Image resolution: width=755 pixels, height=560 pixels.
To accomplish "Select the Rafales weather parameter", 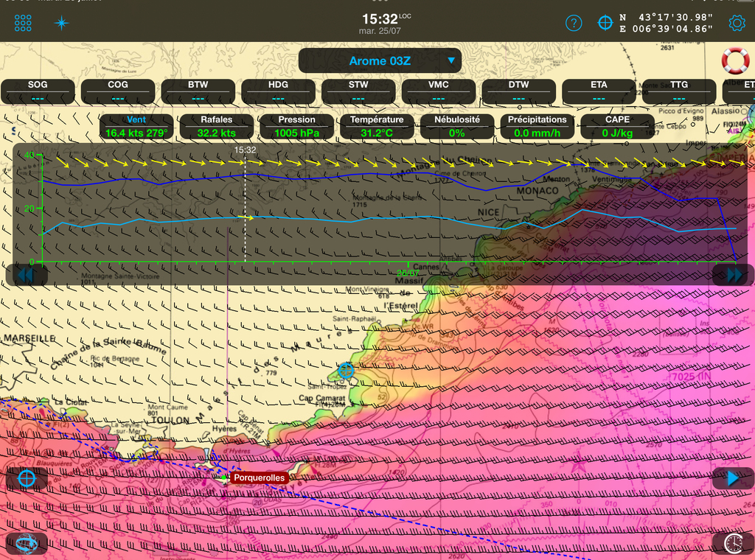I will point(217,127).
